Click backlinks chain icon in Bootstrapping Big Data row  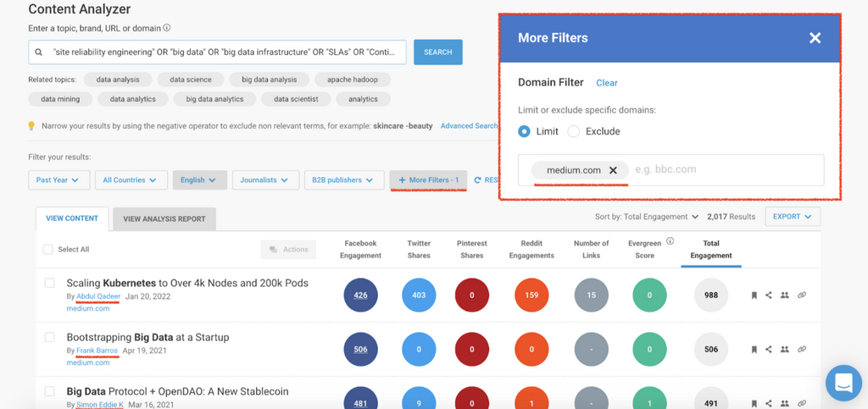pos(802,349)
